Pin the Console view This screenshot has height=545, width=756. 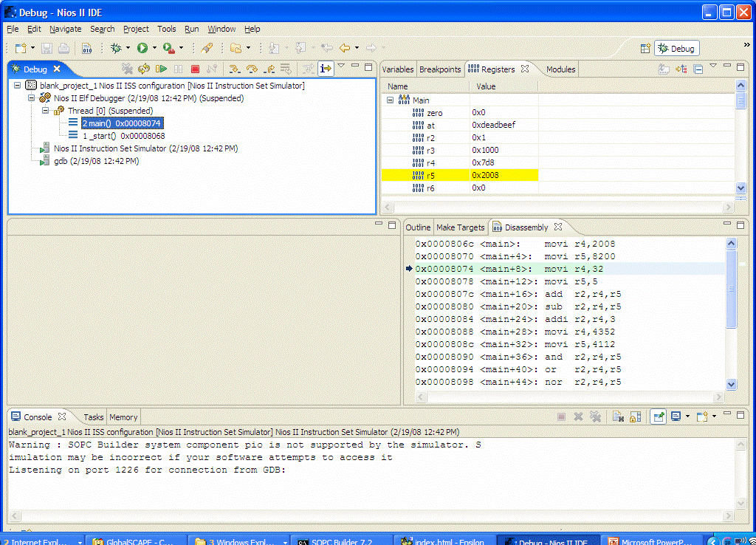click(657, 417)
